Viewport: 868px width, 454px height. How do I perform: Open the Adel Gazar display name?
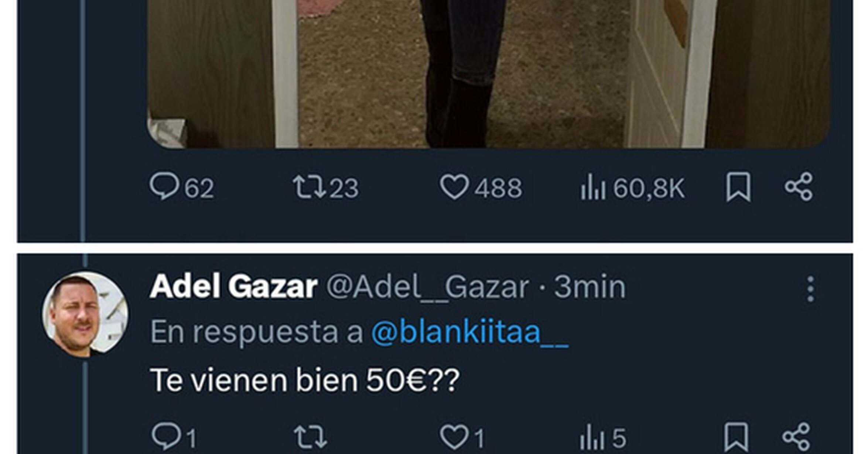(x=233, y=286)
